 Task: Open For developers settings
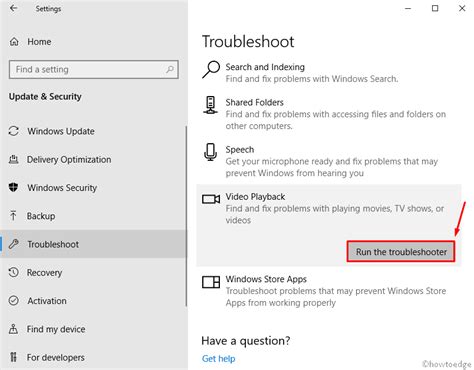(93, 357)
